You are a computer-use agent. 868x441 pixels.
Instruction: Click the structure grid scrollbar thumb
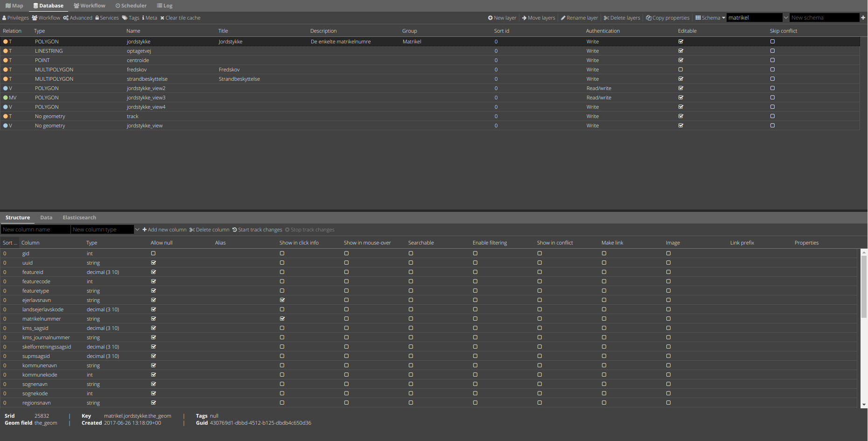tap(864, 286)
